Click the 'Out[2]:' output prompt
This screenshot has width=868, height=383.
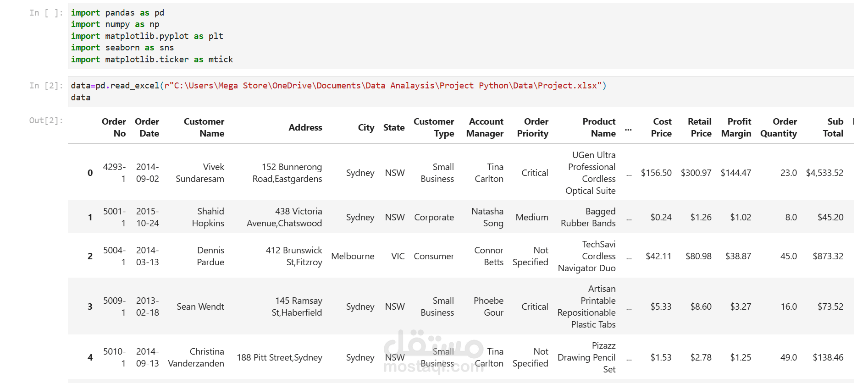click(x=46, y=120)
